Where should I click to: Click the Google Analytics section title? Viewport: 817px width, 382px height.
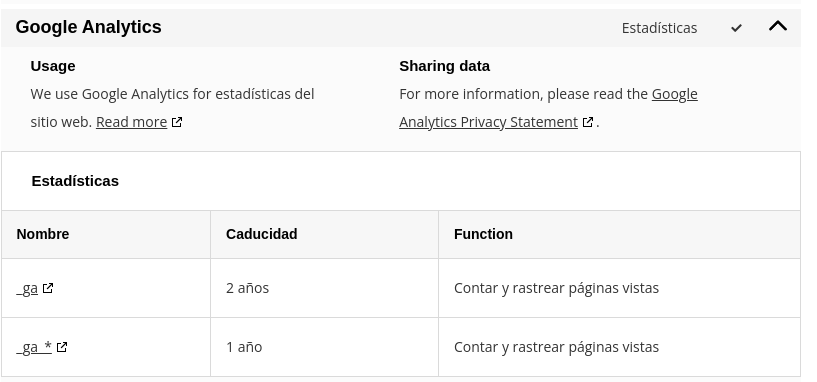point(89,27)
